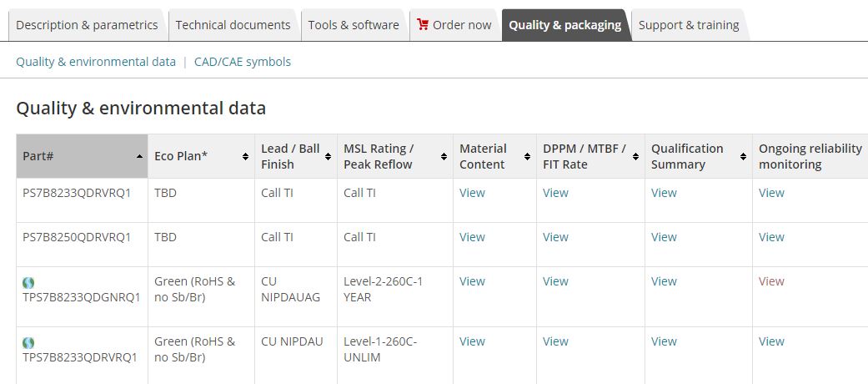
Task: Click the Quality & environmental data sub-link
Action: 96,62
